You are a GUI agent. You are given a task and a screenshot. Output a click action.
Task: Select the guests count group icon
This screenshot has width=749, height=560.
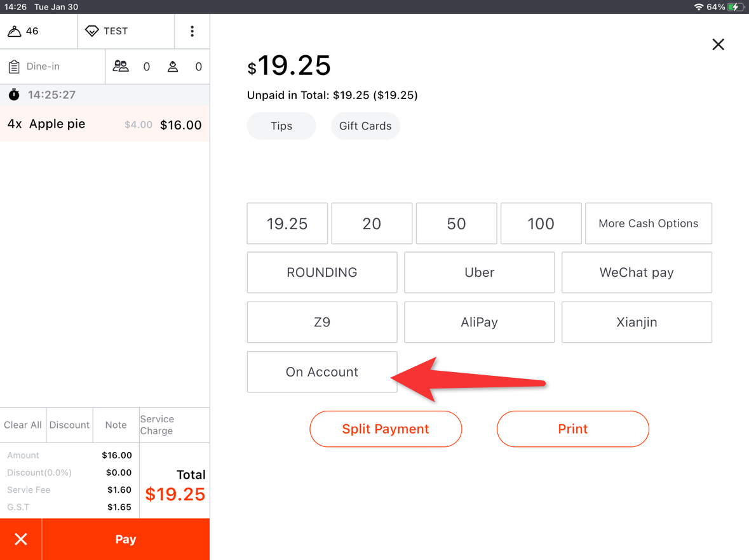tap(120, 66)
